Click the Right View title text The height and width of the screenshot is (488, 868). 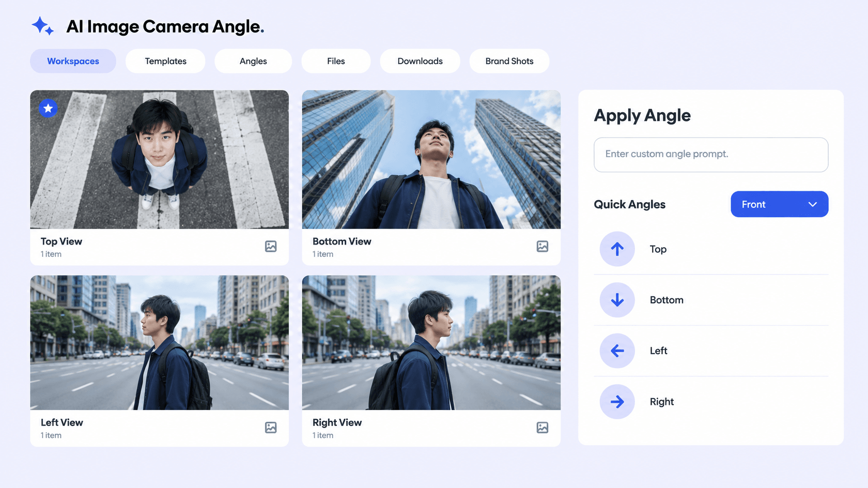coord(337,422)
